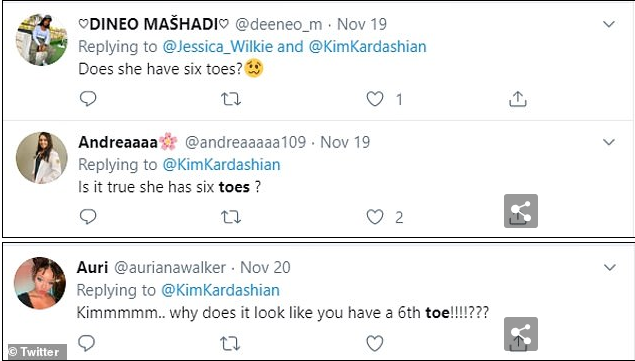
Task: Open the options chevron on DINEO MAŠHADI's tweet
Action: point(609,24)
